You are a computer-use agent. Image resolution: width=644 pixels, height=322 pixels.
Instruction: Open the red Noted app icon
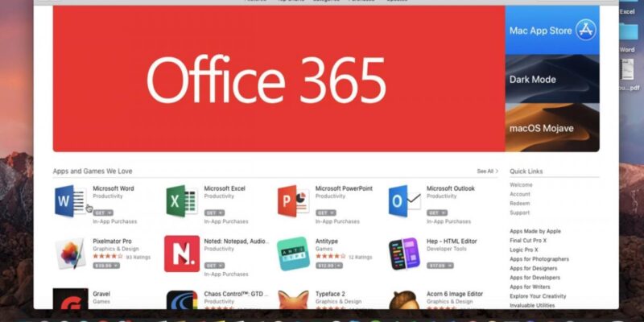click(x=182, y=254)
